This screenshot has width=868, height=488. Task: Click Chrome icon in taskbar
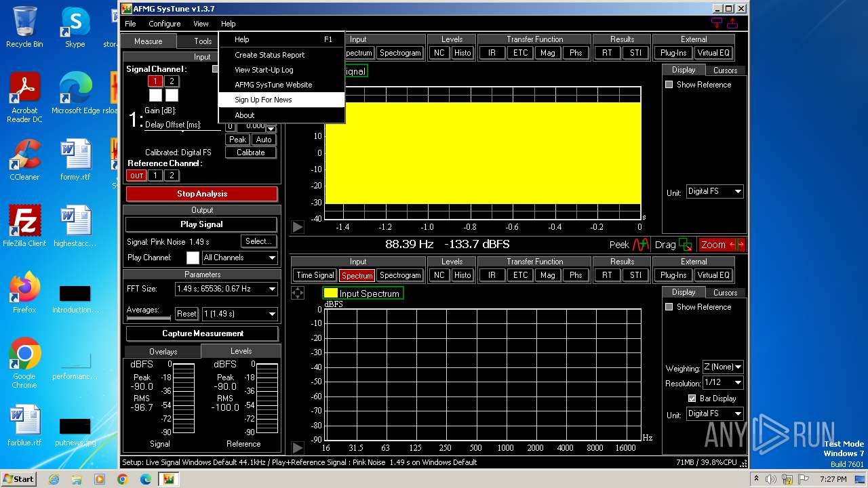pyautogui.click(x=122, y=479)
